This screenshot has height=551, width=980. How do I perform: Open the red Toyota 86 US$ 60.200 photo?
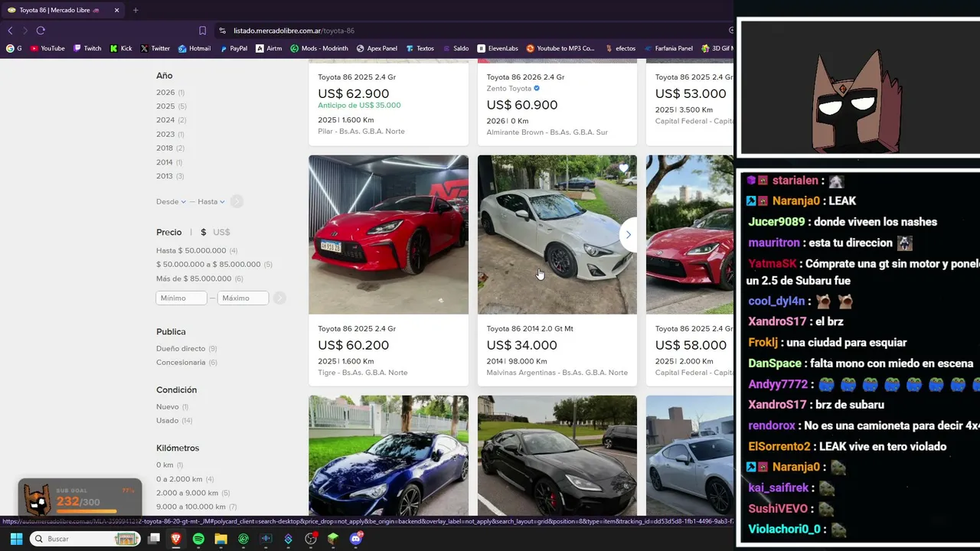[388, 235]
